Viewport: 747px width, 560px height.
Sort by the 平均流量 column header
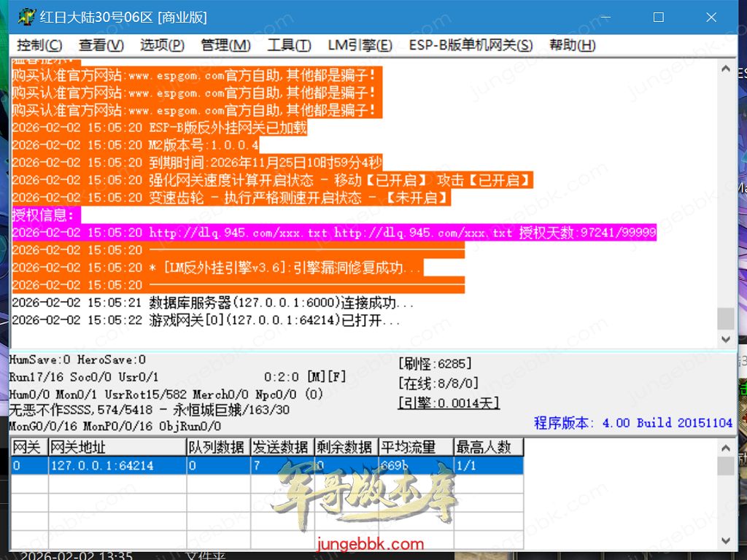(415, 447)
